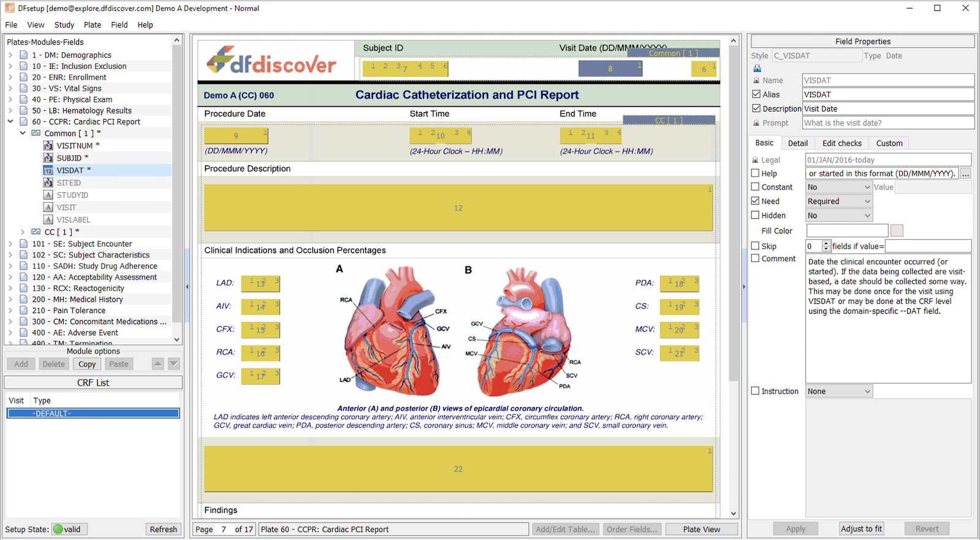Click the Plate View button
This screenshot has height=540, width=980.
coord(701,529)
